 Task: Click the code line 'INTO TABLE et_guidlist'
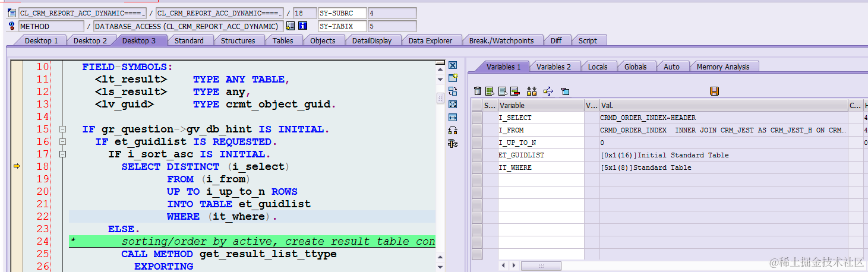coord(238,204)
